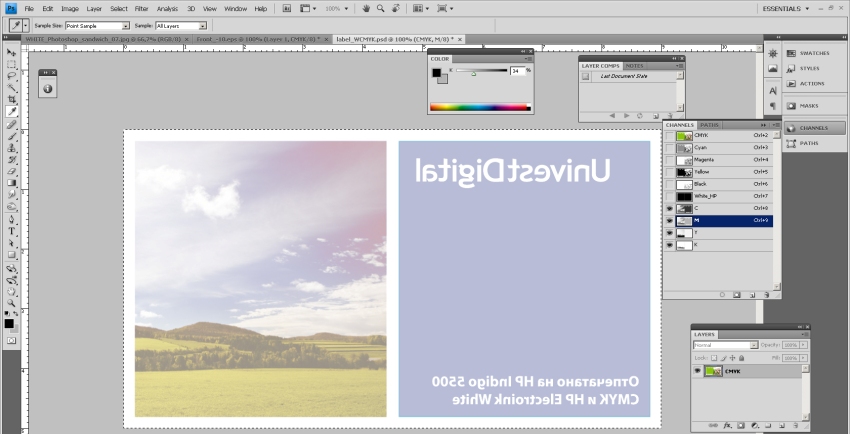Image resolution: width=850 pixels, height=434 pixels.
Task: Open the layer blend mode Normal dropdown
Action: tap(725, 345)
